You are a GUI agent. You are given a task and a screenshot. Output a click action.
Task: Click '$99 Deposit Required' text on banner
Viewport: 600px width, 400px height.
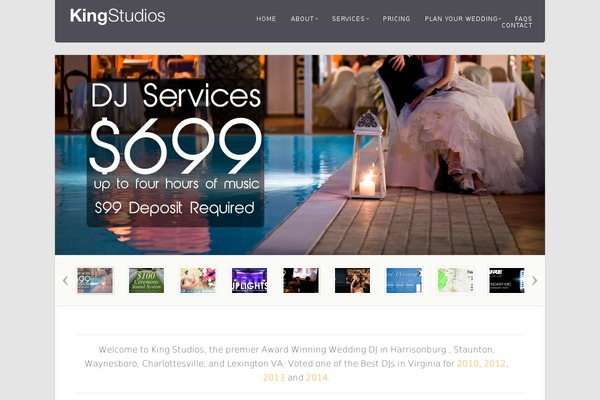[174, 208]
